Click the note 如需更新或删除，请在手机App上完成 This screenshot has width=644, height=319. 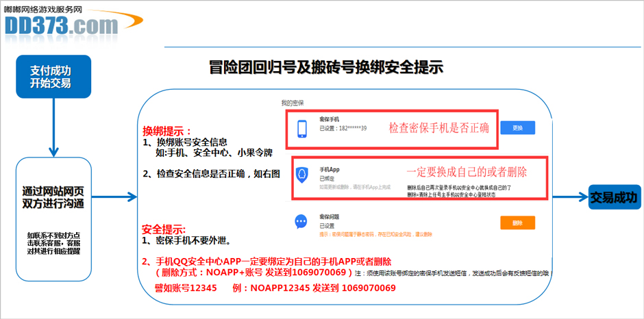[x=355, y=187]
